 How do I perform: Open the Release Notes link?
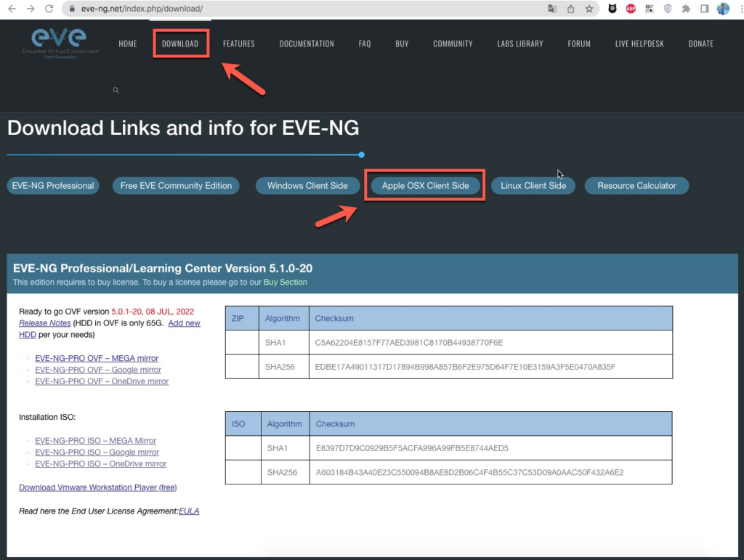pyautogui.click(x=44, y=323)
